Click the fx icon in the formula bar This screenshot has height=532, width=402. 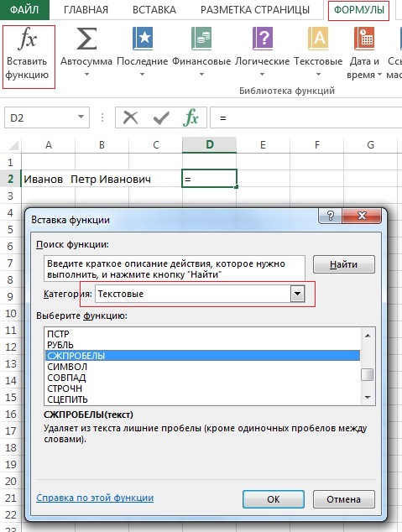(191, 117)
